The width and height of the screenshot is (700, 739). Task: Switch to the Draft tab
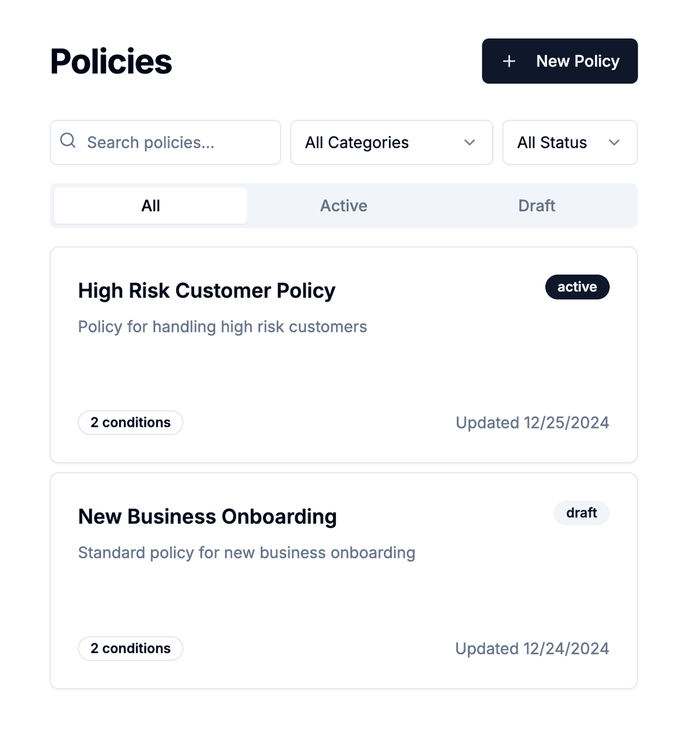(x=537, y=205)
